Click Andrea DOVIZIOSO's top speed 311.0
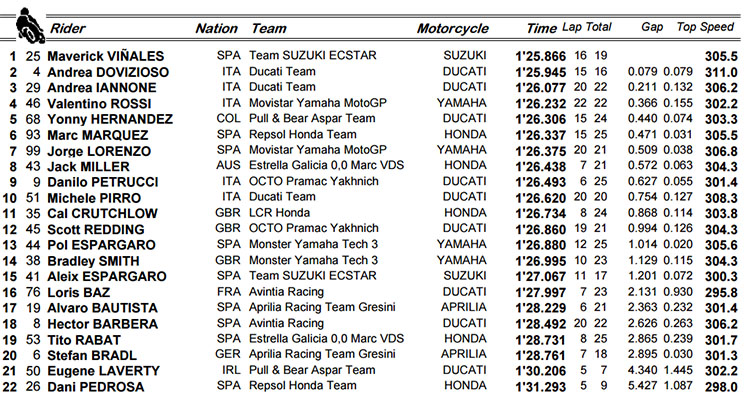745x401 pixels. (x=721, y=72)
